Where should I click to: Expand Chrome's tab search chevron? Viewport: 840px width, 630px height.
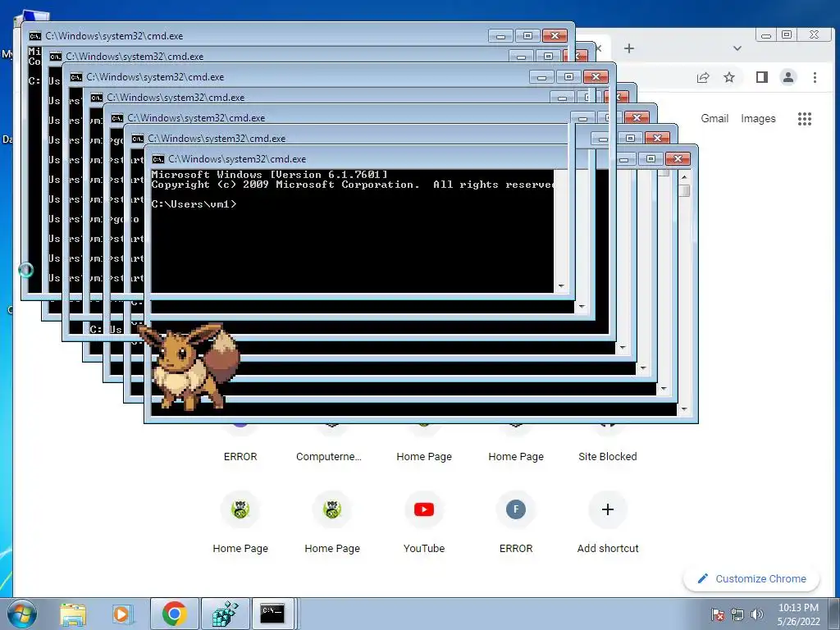pos(737,48)
